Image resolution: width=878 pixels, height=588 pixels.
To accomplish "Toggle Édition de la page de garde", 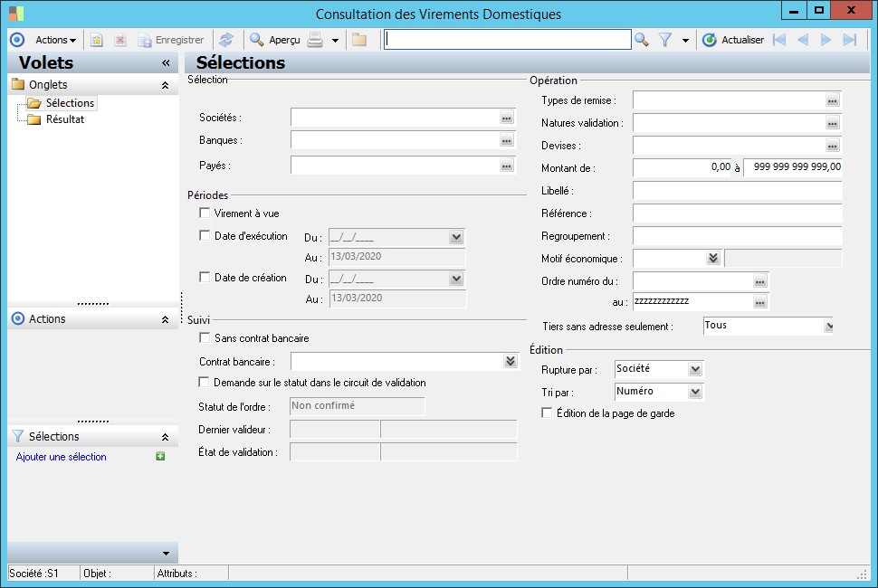I will [x=547, y=413].
